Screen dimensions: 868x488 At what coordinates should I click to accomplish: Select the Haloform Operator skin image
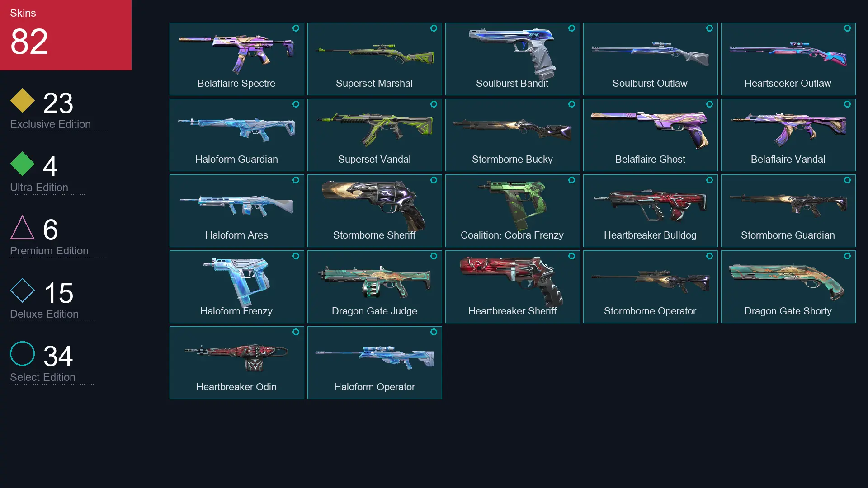point(374,357)
